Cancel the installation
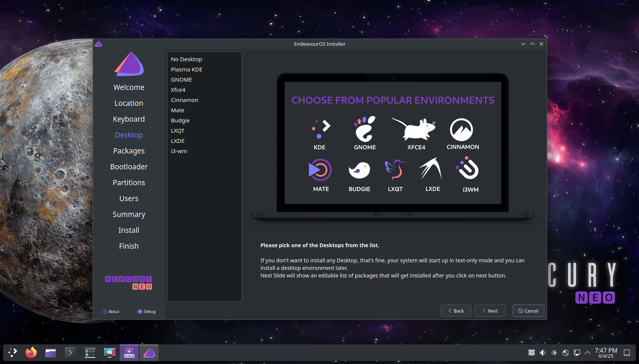This screenshot has width=639, height=364. [x=528, y=311]
